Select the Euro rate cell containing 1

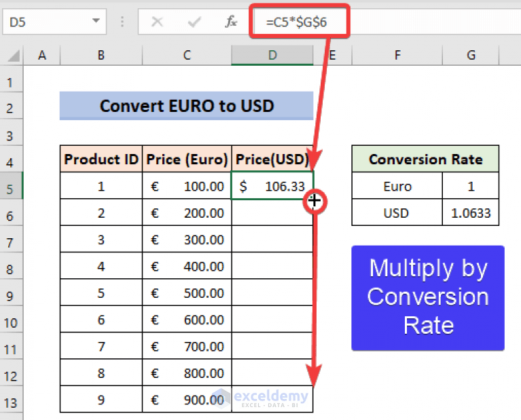[x=471, y=186]
